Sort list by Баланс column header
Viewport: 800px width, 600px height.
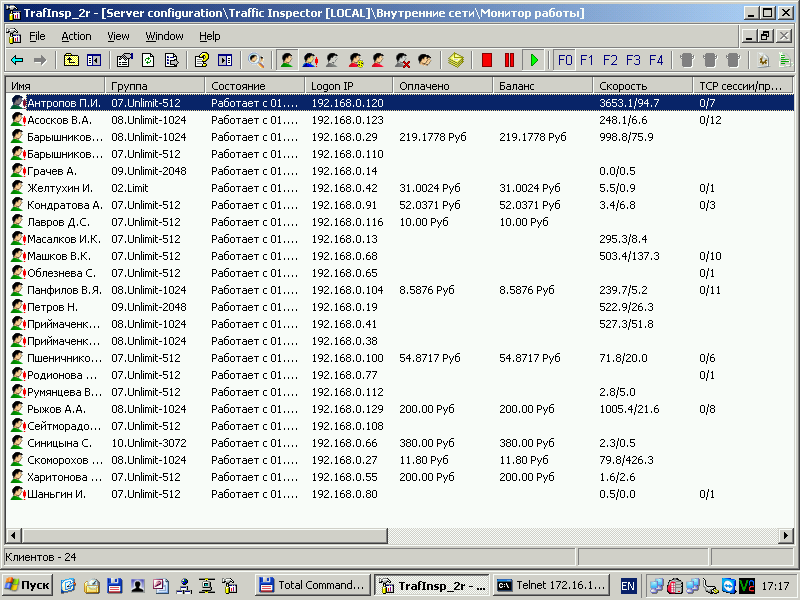(x=542, y=86)
